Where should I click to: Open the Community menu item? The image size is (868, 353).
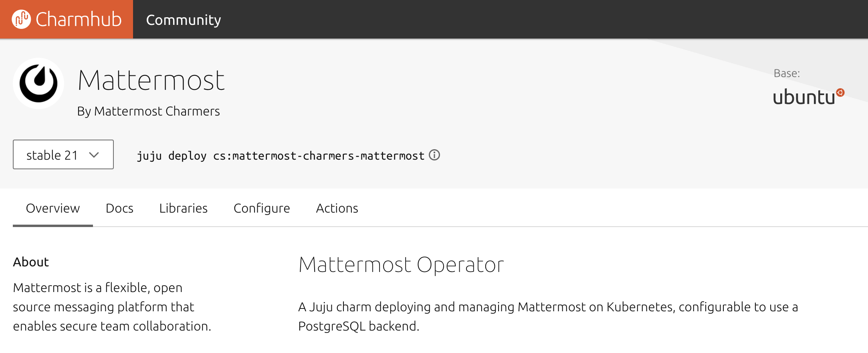click(x=184, y=20)
